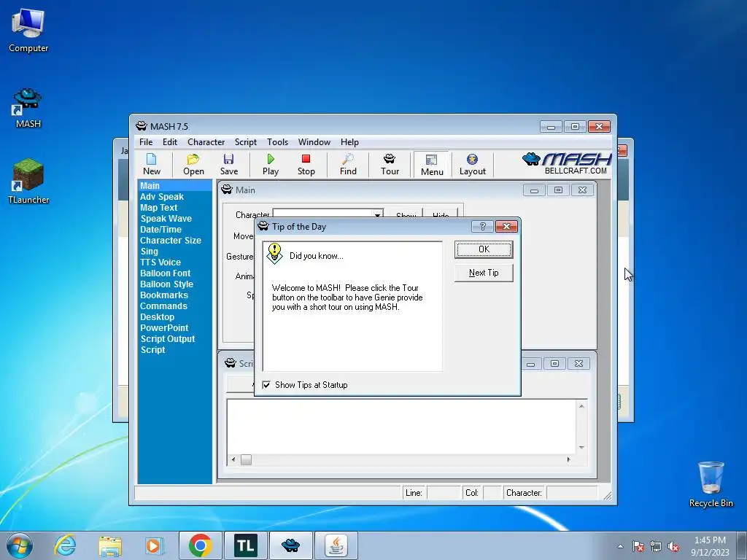Close the Tip of the Day dialog
Screen dimensions: 747x560
tap(506, 226)
